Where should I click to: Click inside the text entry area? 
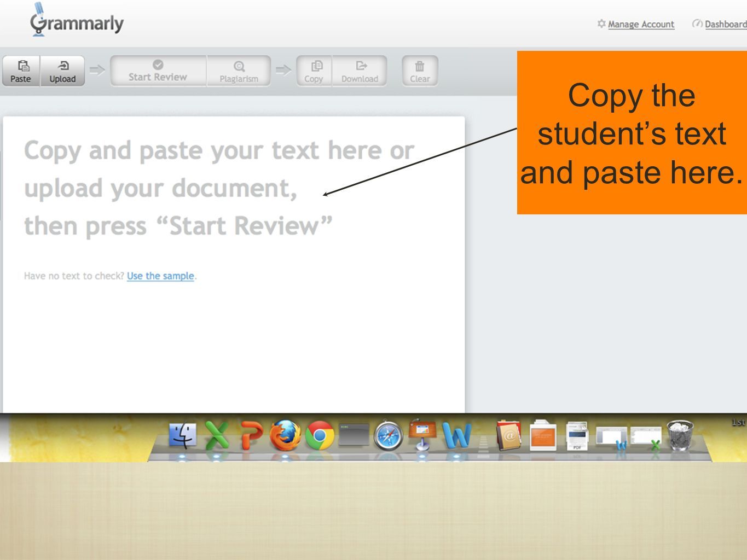point(234,264)
